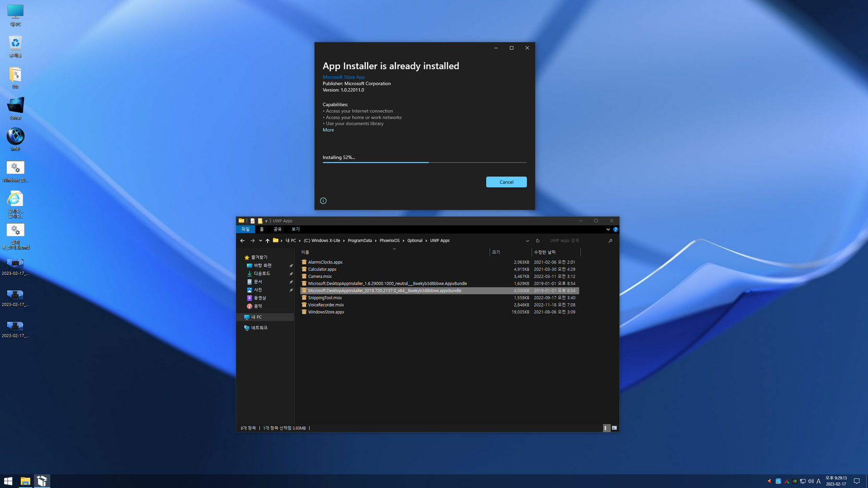Click the UWP Apps search field
The image size is (868, 488).
coord(576,241)
